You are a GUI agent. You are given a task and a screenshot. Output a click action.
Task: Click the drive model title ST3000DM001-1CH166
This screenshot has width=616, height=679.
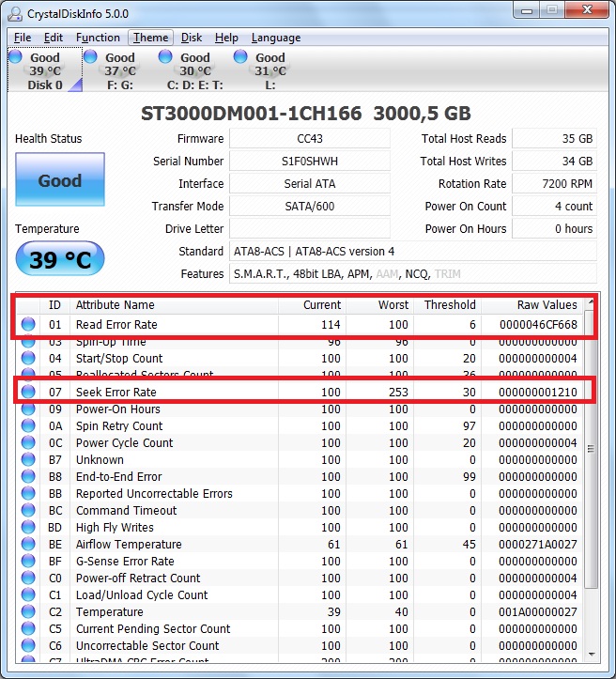click(x=251, y=114)
